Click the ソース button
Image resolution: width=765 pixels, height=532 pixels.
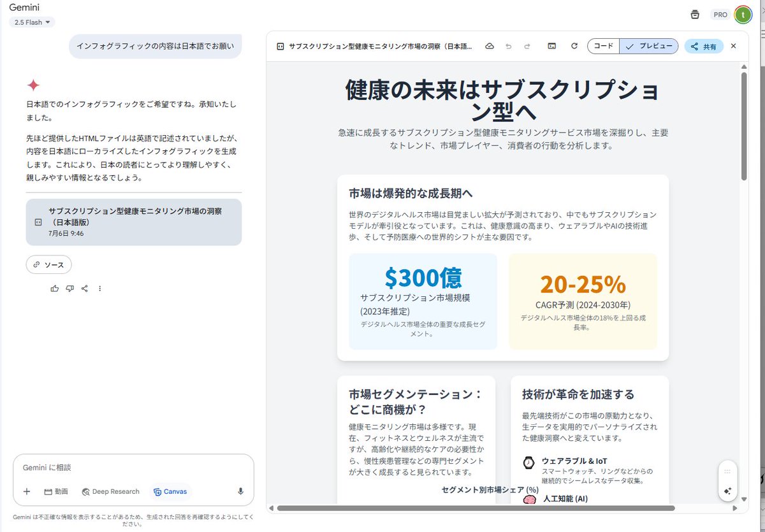coord(49,264)
